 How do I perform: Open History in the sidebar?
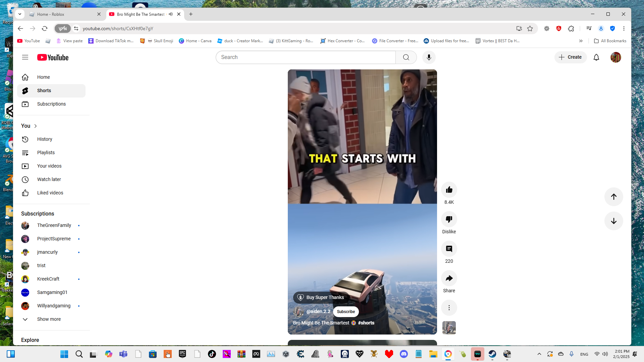tap(45, 139)
